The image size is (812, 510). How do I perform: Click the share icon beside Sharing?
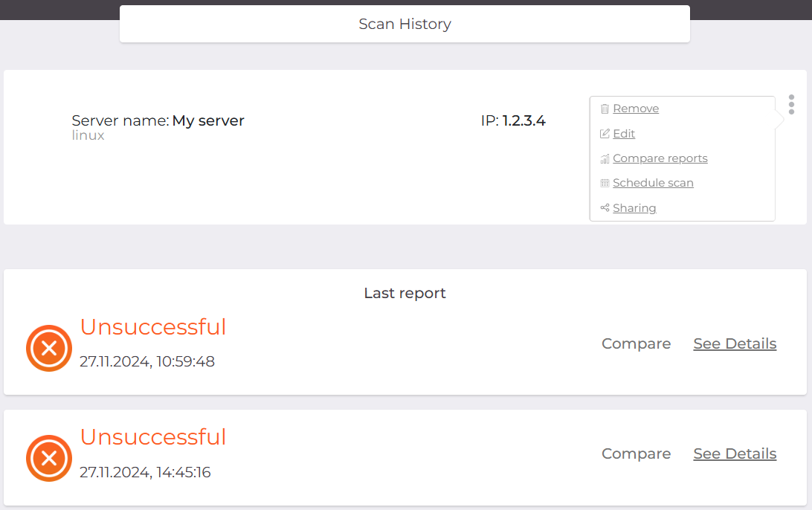pos(605,208)
